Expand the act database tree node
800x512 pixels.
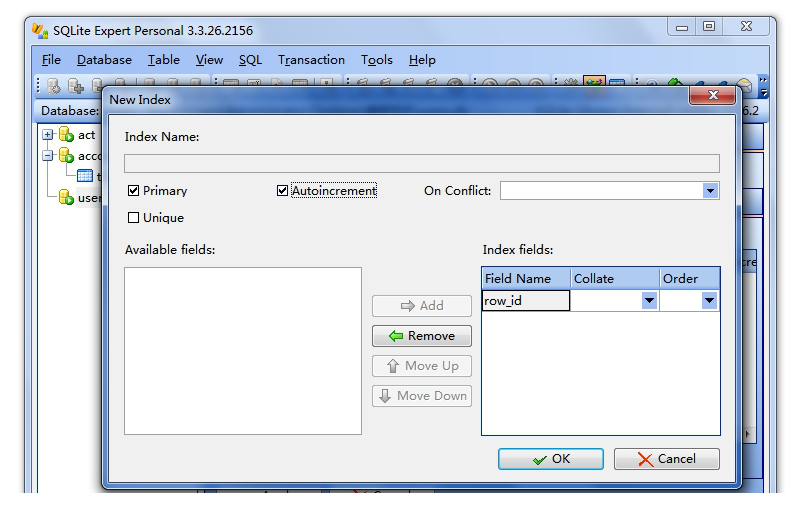tap(47, 135)
